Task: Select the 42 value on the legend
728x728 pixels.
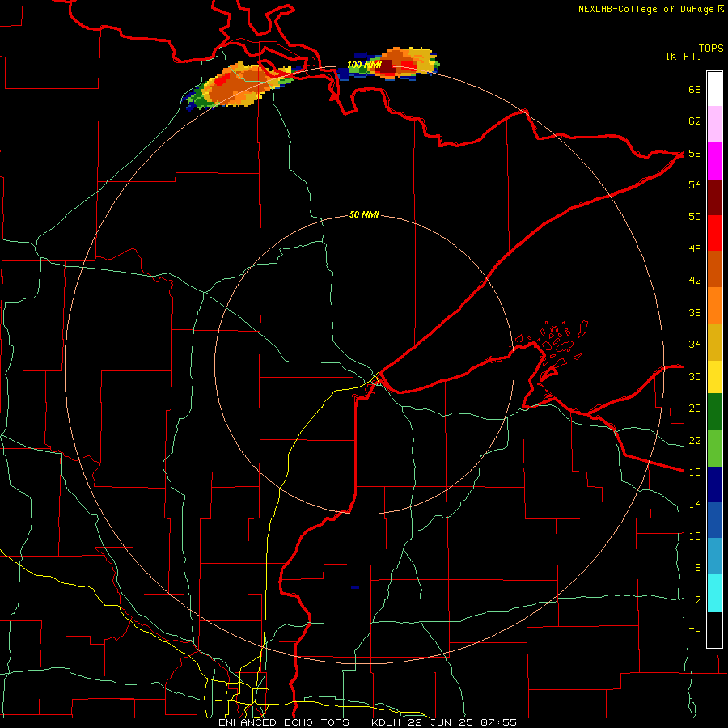Action: tap(695, 281)
